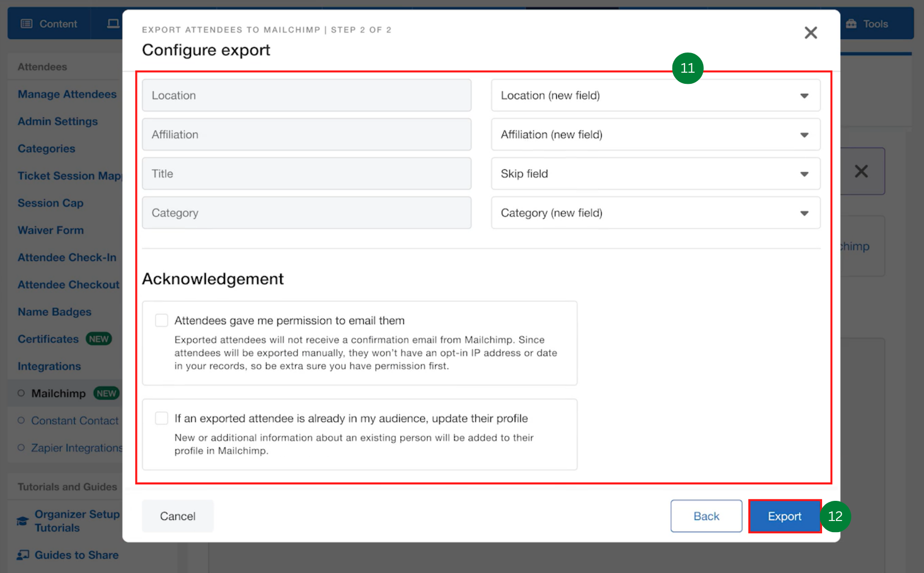Open Organizer Setup Tutorials link
Viewport: 924px width, 573px height.
click(77, 521)
